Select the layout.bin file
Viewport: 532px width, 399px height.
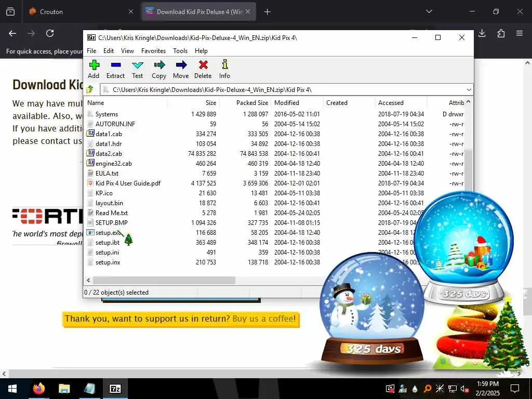coord(109,203)
